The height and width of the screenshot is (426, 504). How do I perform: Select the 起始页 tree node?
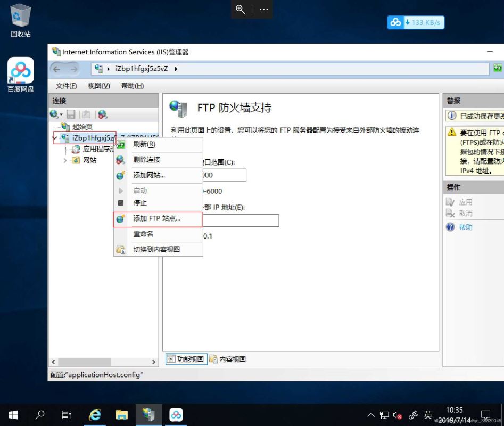[x=82, y=126]
